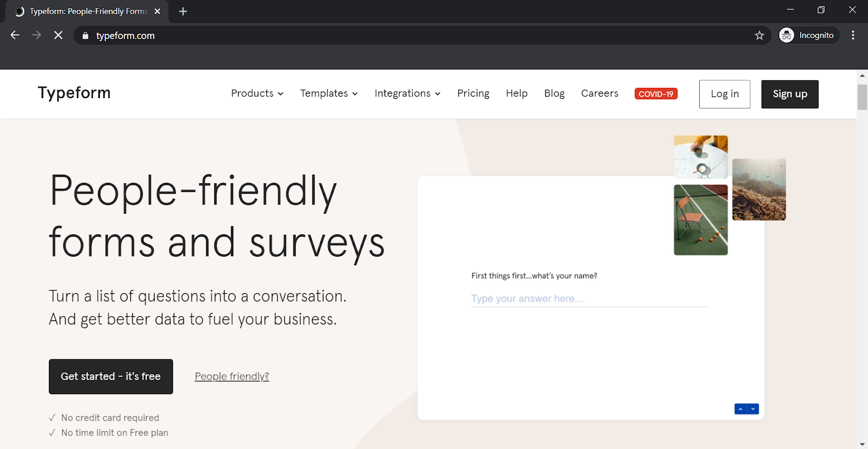The width and height of the screenshot is (868, 449).
Task: Expand the Products dropdown menu
Action: point(257,93)
